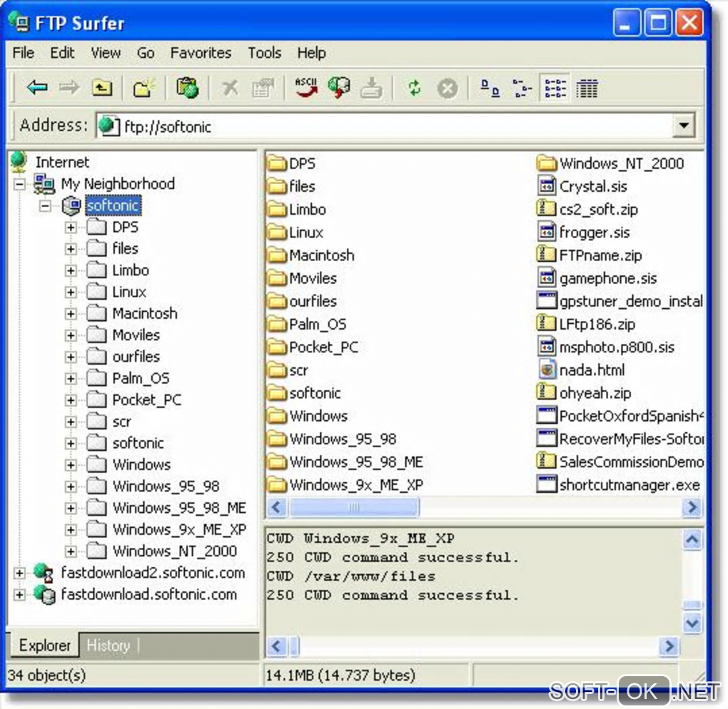Open the Help menu
Image resolution: width=728 pixels, height=709 pixels.
tap(311, 53)
